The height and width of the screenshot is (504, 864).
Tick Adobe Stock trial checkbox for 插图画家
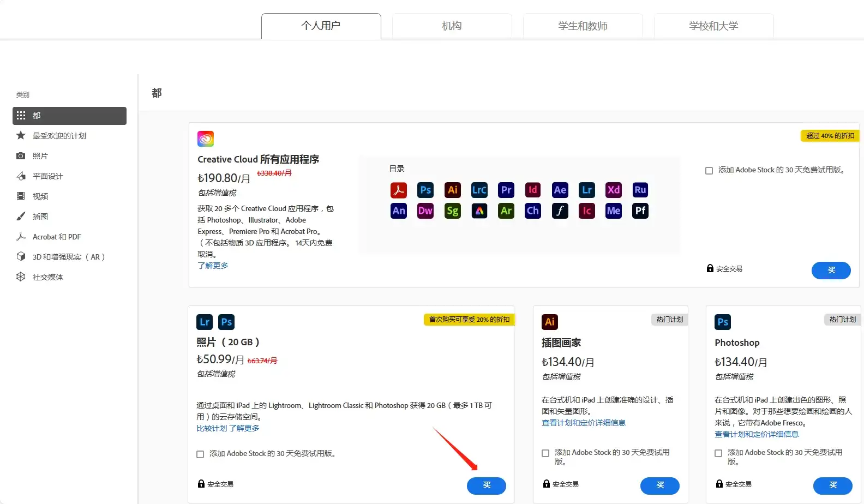point(545,453)
